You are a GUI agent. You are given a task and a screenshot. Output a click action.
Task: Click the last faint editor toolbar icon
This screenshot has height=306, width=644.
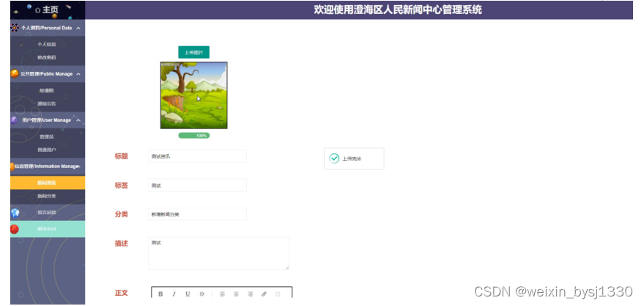(278, 294)
